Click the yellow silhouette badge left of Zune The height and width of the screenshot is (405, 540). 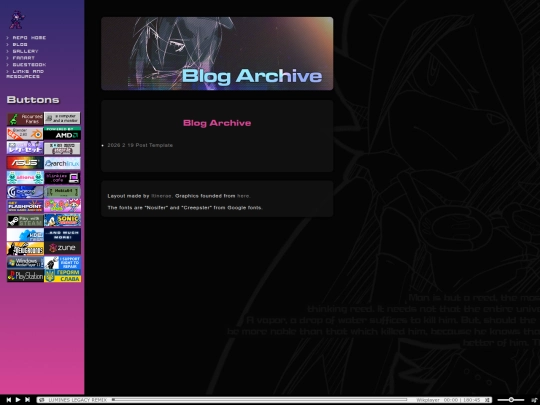point(25,248)
